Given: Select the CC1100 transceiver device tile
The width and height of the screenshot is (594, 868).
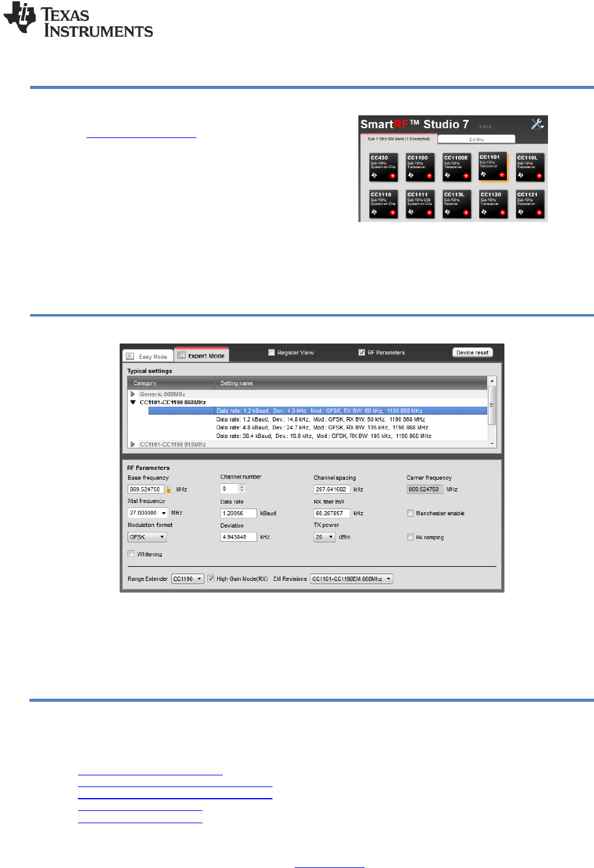Looking at the screenshot, I should 420,167.
